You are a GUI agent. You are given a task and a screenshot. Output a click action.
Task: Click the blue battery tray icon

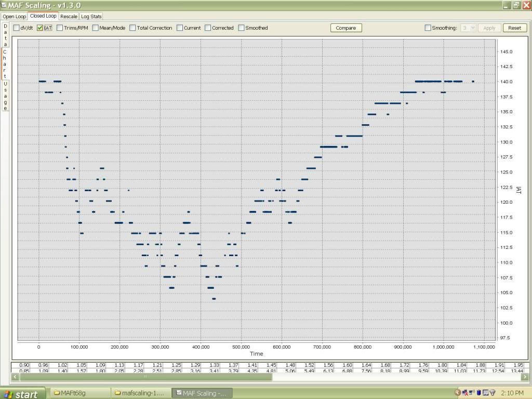tap(479, 393)
